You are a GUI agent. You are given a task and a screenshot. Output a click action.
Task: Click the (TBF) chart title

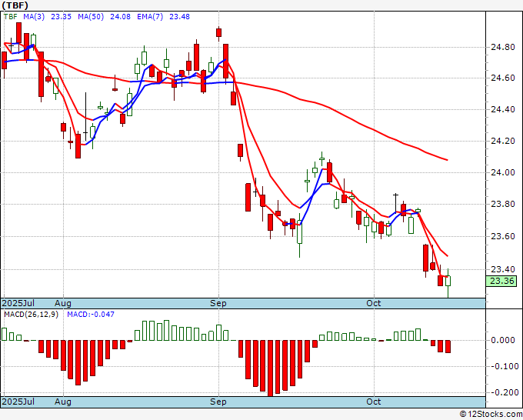[15, 5]
